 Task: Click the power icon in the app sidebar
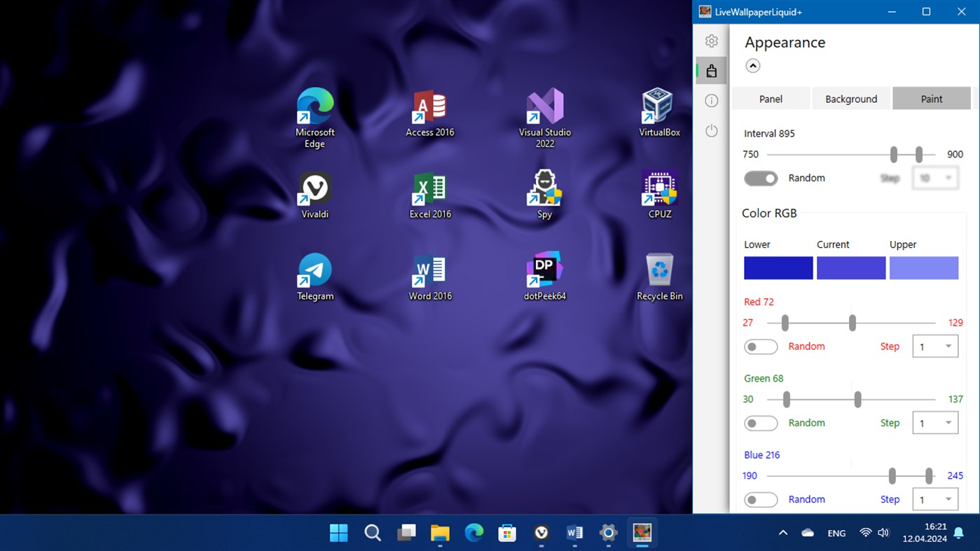[711, 130]
